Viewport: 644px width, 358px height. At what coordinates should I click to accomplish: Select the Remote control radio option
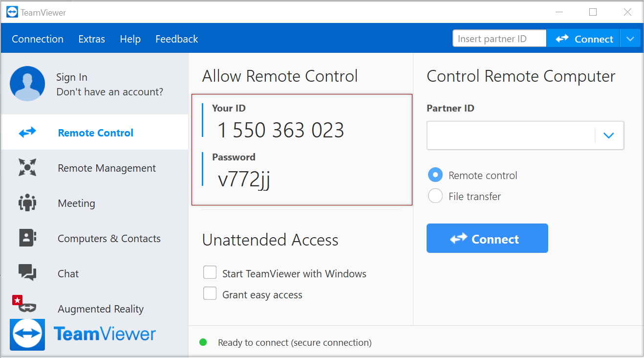pyautogui.click(x=435, y=175)
